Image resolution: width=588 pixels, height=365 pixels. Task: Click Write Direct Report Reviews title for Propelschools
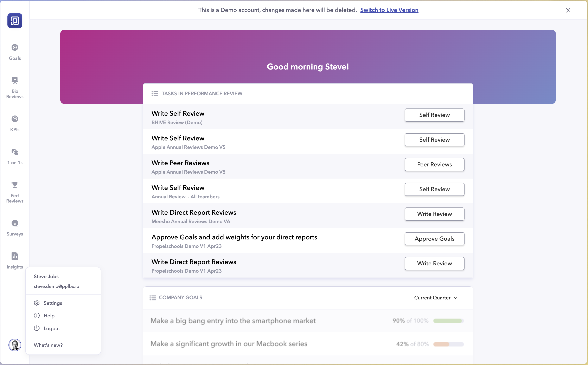194,262
